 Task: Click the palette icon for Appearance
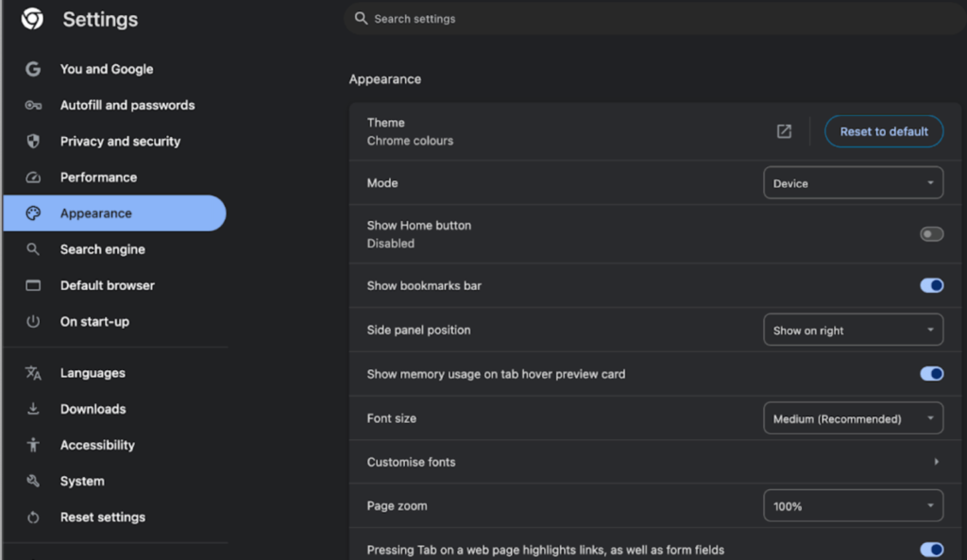point(33,213)
